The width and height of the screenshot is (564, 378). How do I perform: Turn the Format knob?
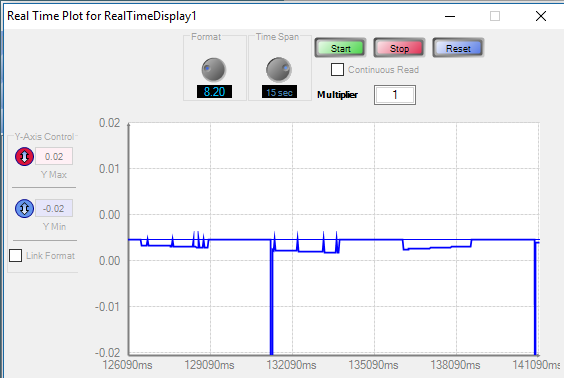[x=214, y=69]
